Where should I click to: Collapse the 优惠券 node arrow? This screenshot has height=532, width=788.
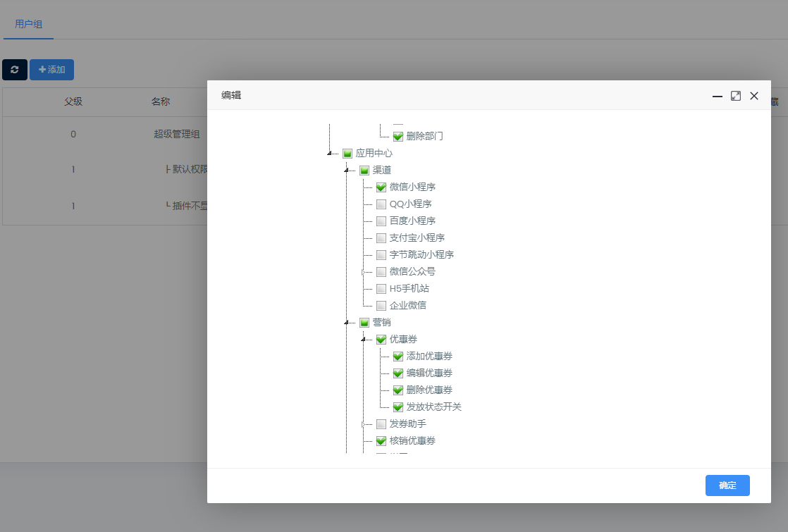[x=363, y=340]
